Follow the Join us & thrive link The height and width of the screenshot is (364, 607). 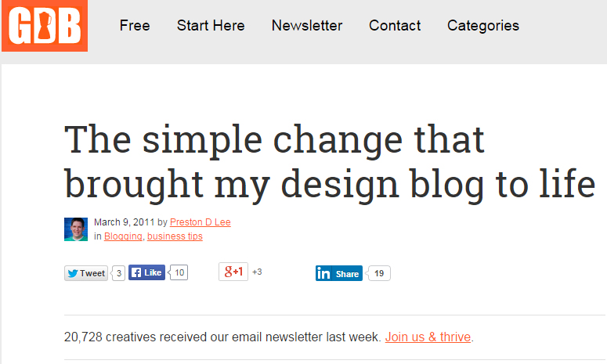[x=428, y=337]
